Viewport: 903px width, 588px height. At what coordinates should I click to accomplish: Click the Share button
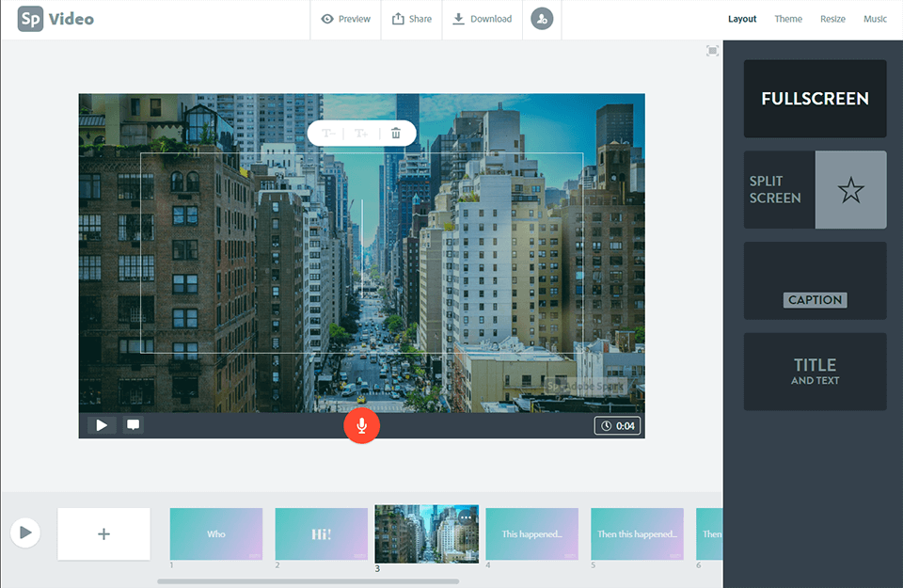pos(412,19)
